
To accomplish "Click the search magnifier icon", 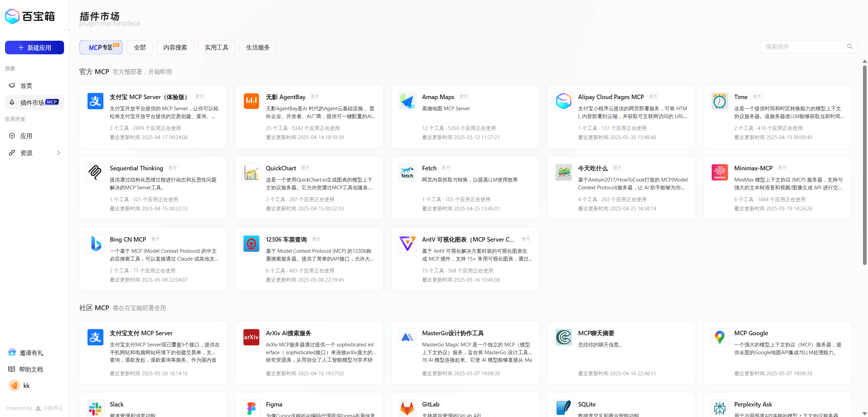I will [x=849, y=46].
